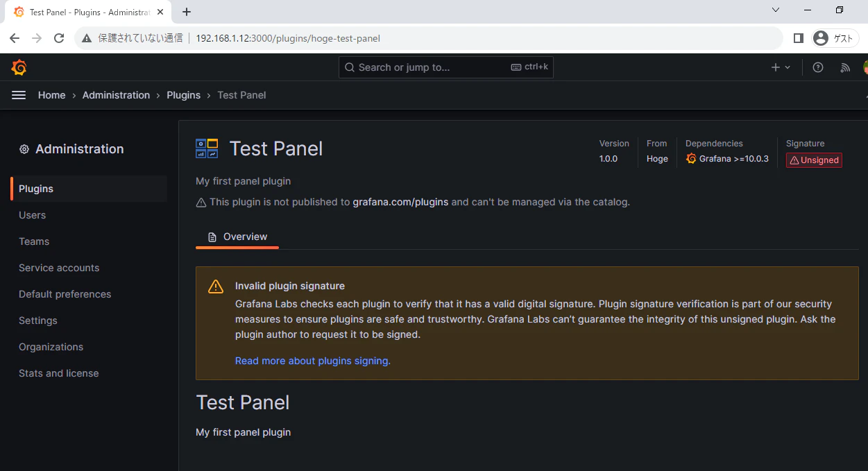The image size is (868, 471).
Task: Open the help question mark icon
Action: 818,67
